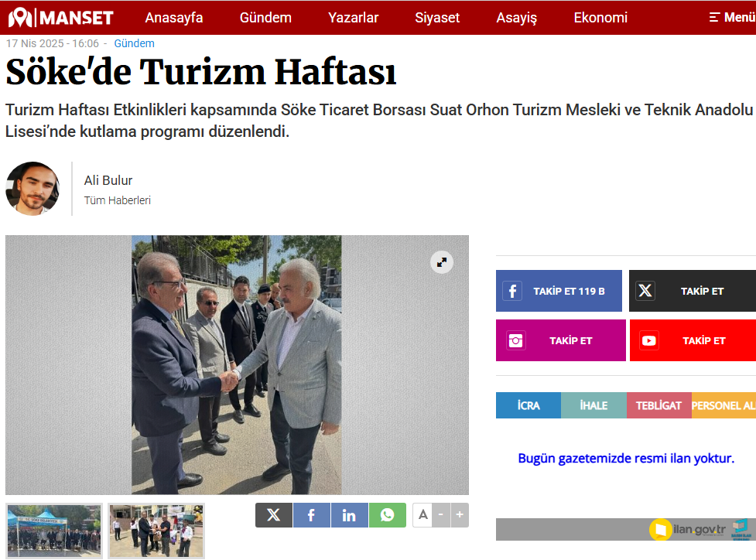Decrease article font size with minus
This screenshot has width=756, height=560.
click(x=441, y=514)
